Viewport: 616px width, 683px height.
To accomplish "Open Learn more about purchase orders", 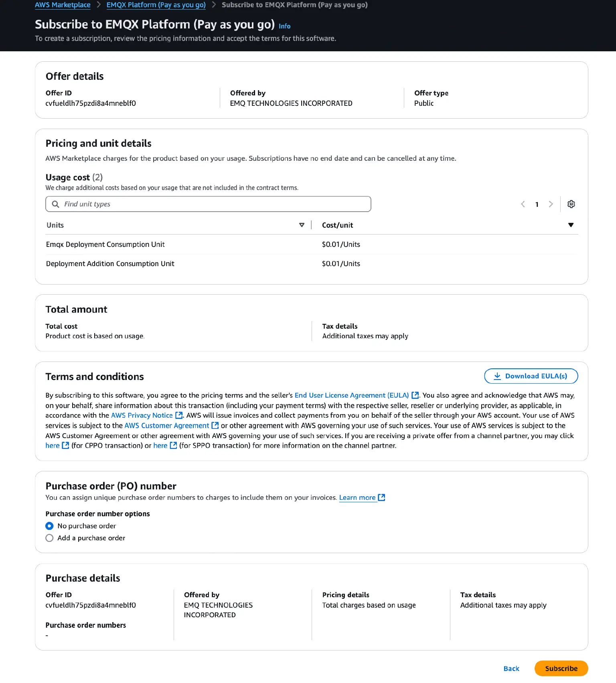I will point(357,497).
